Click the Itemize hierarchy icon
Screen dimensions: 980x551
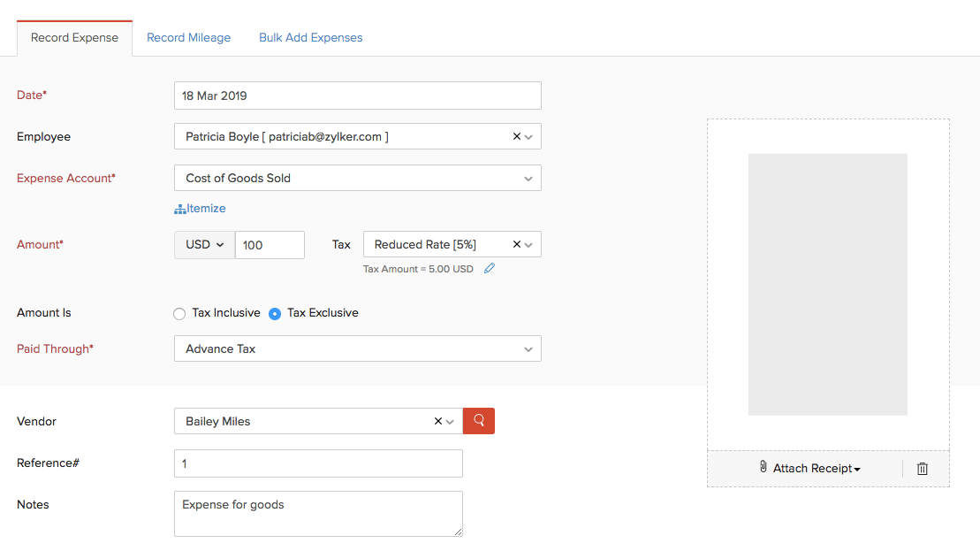pos(179,210)
